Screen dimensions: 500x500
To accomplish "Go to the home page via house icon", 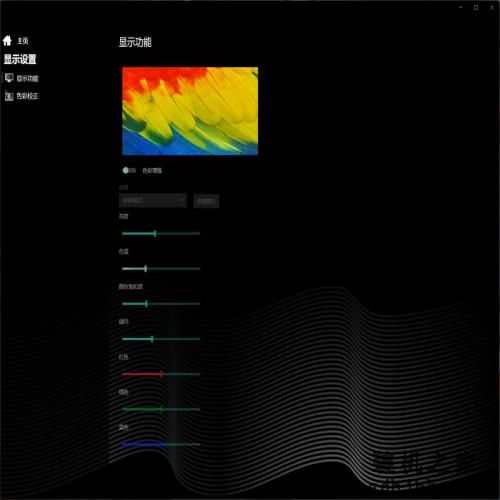I will [7, 41].
